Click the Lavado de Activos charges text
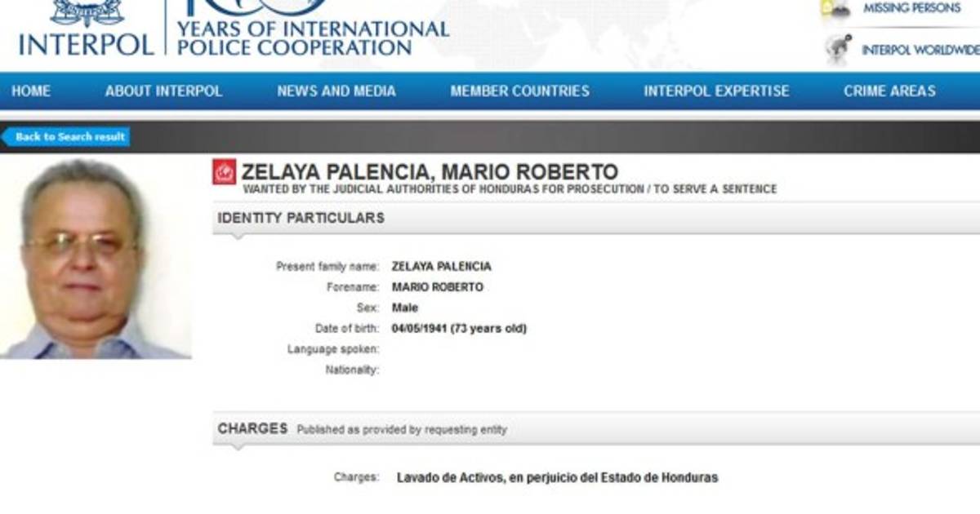The width and height of the screenshot is (980, 514). (x=557, y=477)
